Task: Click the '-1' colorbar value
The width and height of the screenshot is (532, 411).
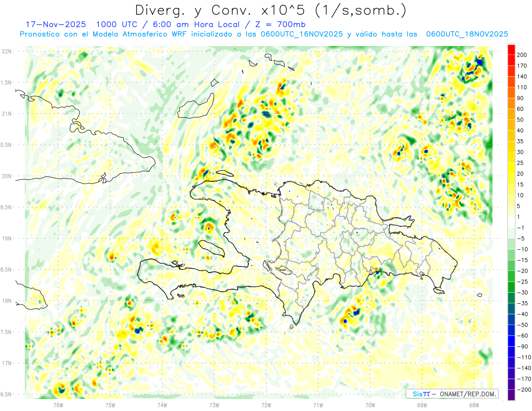Action: tap(520, 227)
